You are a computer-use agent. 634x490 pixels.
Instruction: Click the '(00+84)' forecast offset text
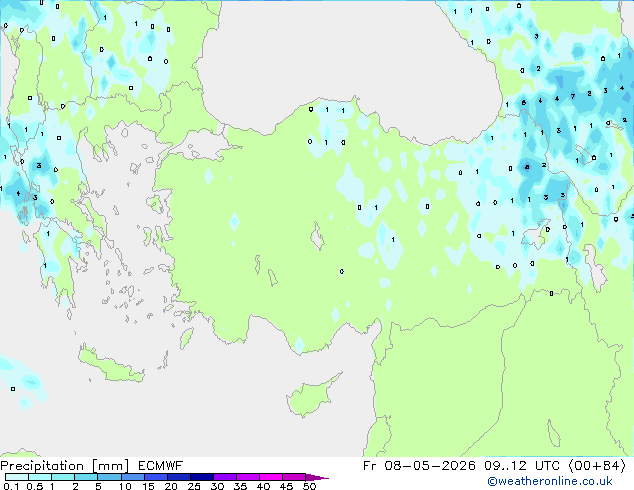597,466
